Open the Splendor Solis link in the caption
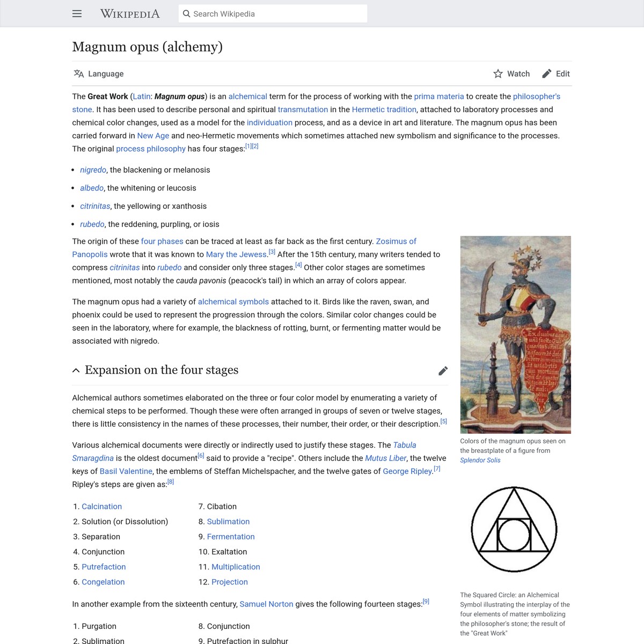This screenshot has height=644, width=644. coord(480,460)
